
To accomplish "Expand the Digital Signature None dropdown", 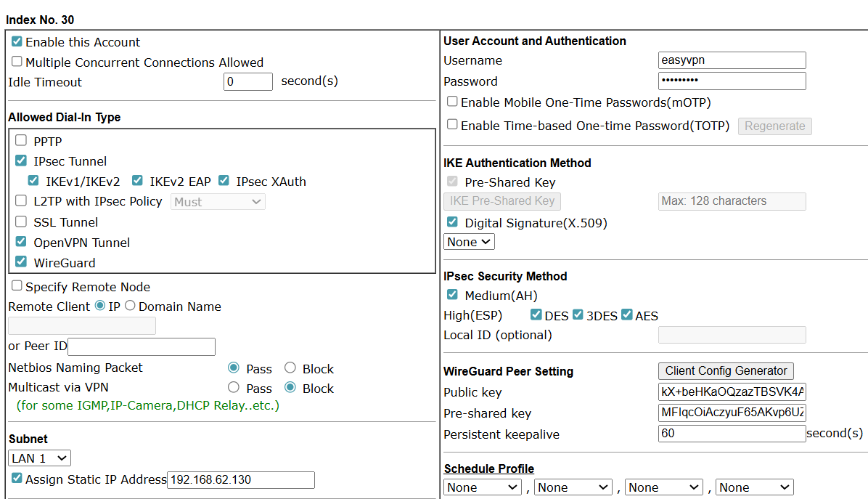I will coord(469,242).
